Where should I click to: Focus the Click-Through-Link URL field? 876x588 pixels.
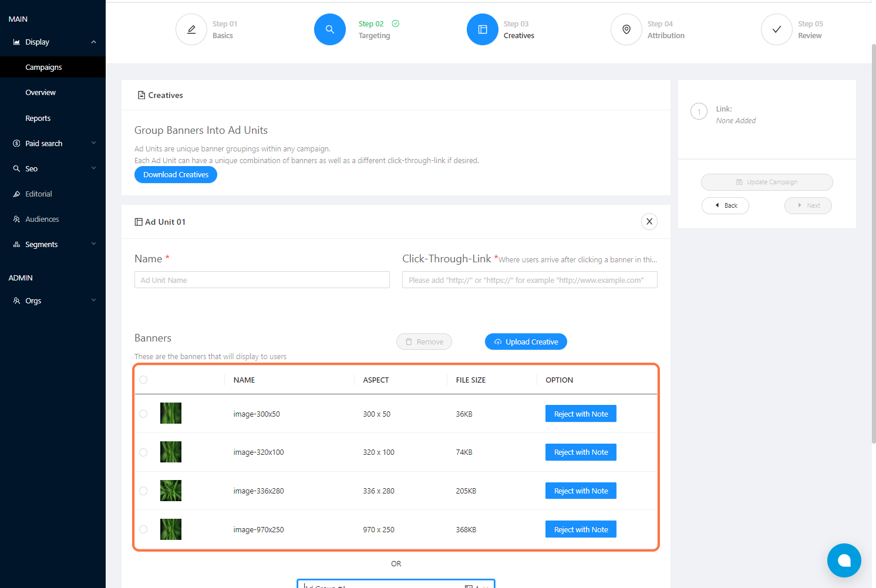click(x=530, y=280)
